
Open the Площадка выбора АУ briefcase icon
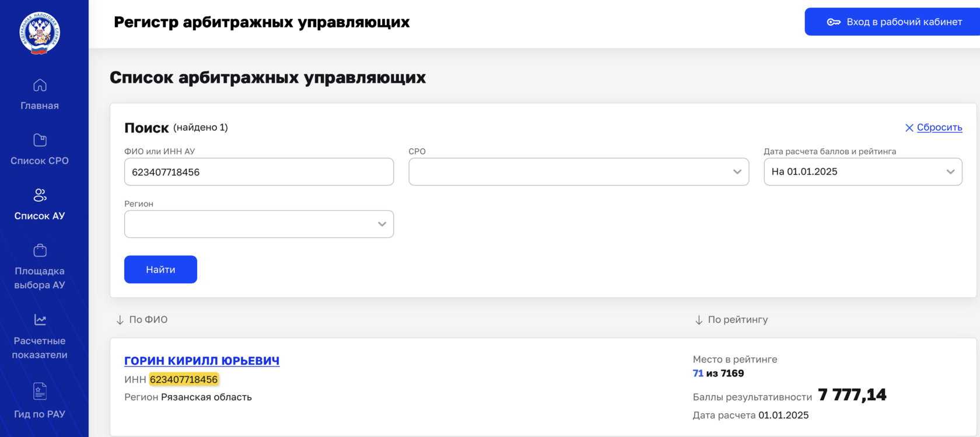coord(40,250)
